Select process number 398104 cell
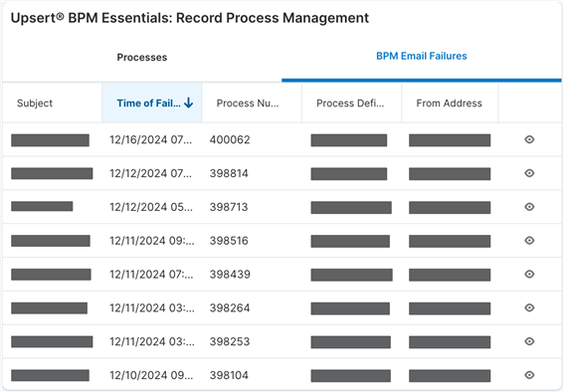Viewport: 564px width, 392px height. tap(229, 375)
